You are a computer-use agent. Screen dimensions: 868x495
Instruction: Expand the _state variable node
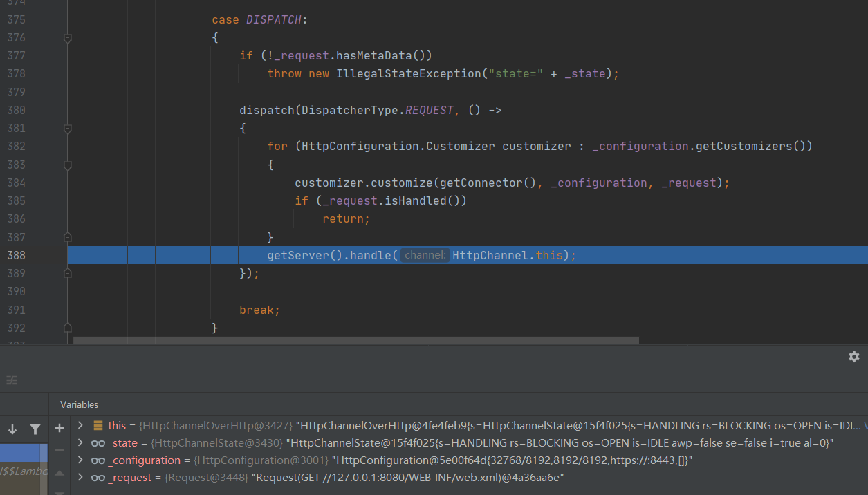pos(80,442)
